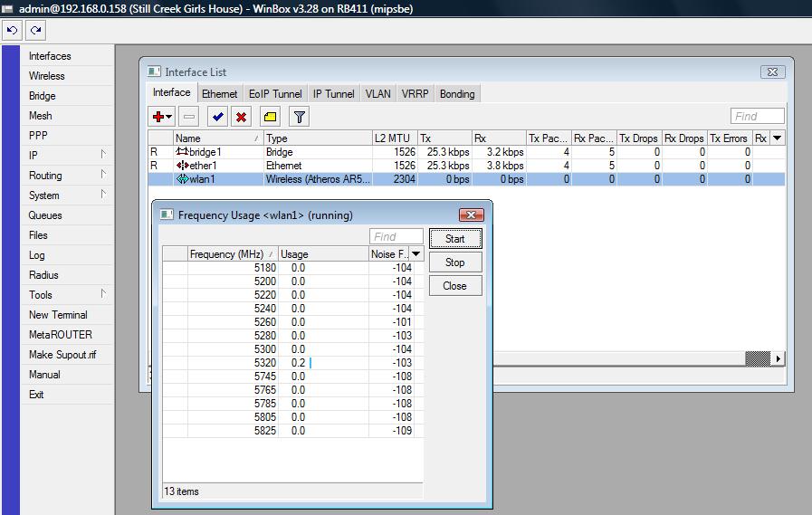Click Interface List horizontal scrollbar right arrow
Screen dimensions: 812x515
point(778,358)
